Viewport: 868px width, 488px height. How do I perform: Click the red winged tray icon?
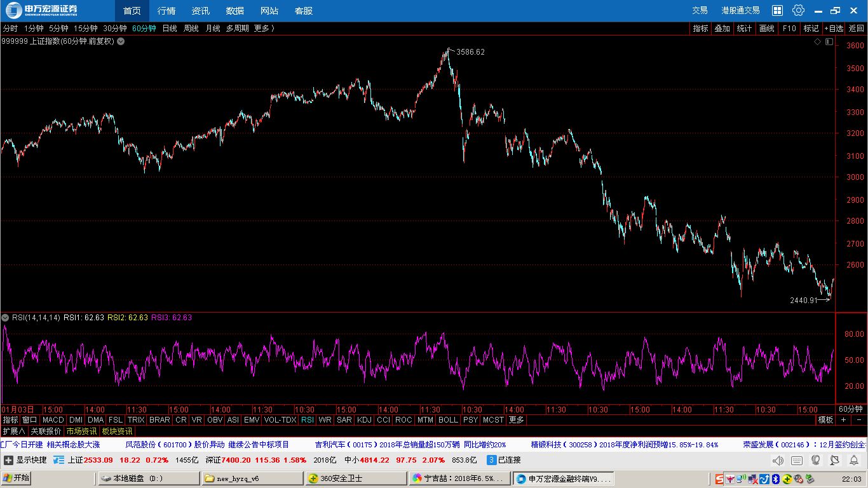[730, 478]
